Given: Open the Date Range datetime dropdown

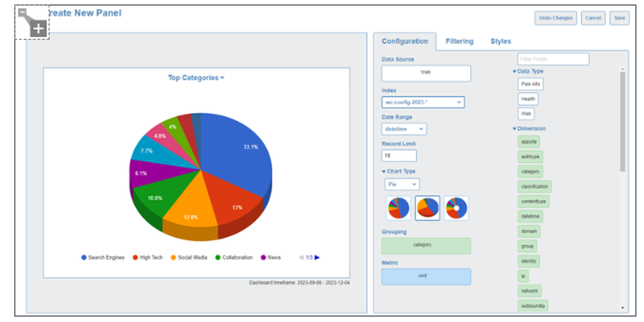Looking at the screenshot, I should [404, 129].
